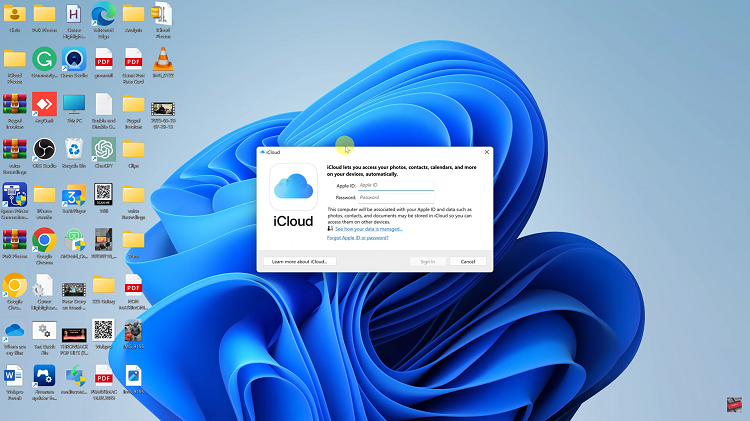Focus the Password field in iCloud dialog
Screen dimensions: 750x421
pyautogui.click(x=396, y=198)
